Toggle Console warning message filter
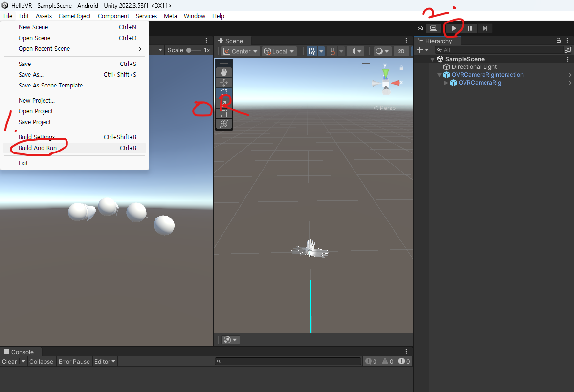 click(388, 362)
